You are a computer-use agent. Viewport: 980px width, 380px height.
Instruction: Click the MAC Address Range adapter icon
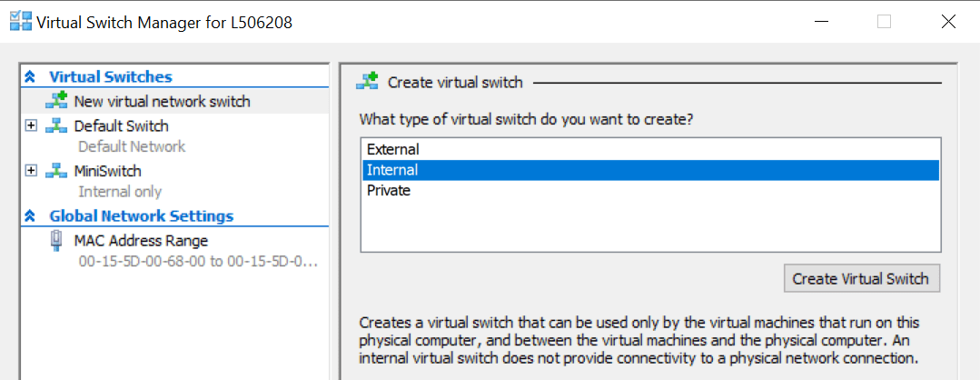pos(57,240)
